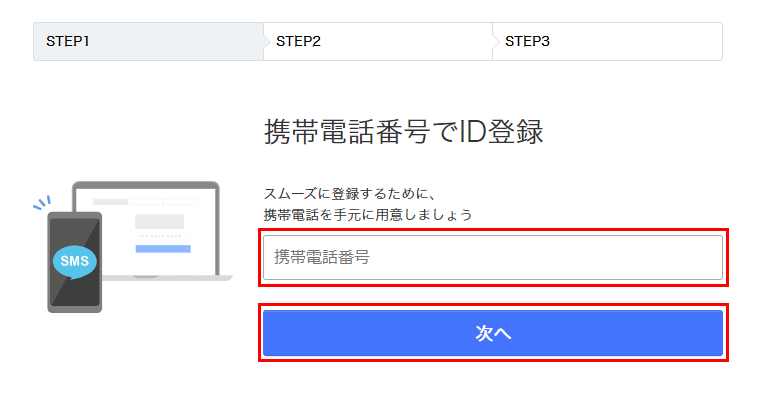Select the STEP1 progress tab
Screen dimensions: 758x400
point(148,42)
